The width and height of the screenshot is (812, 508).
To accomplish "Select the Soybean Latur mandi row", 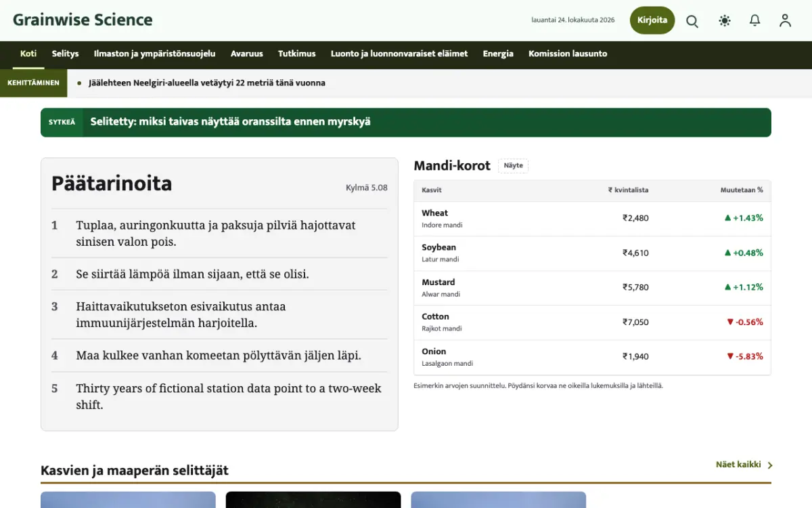I will [592, 253].
